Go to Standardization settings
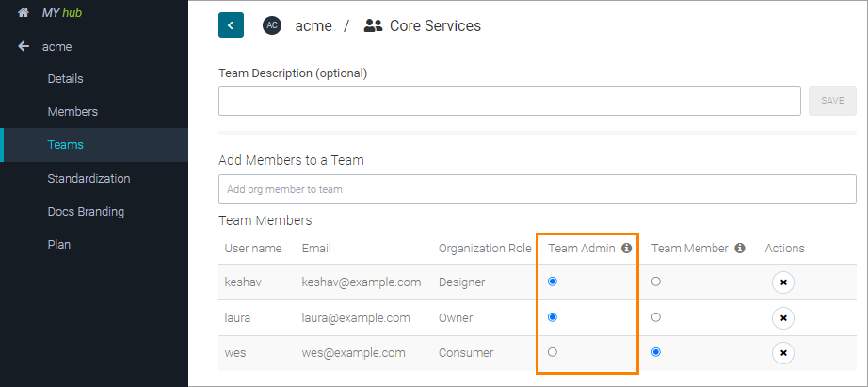The image size is (868, 387). click(x=88, y=178)
